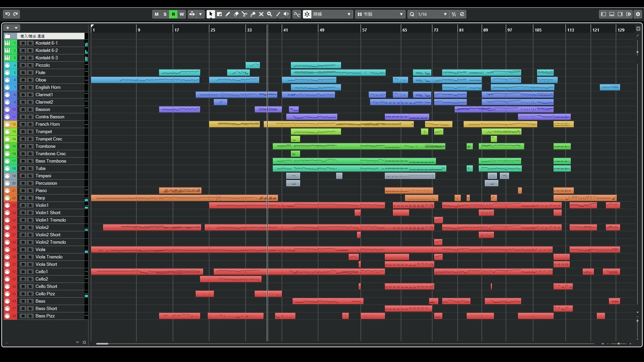
Task: Toggle Write automation W button
Action: tap(182, 14)
